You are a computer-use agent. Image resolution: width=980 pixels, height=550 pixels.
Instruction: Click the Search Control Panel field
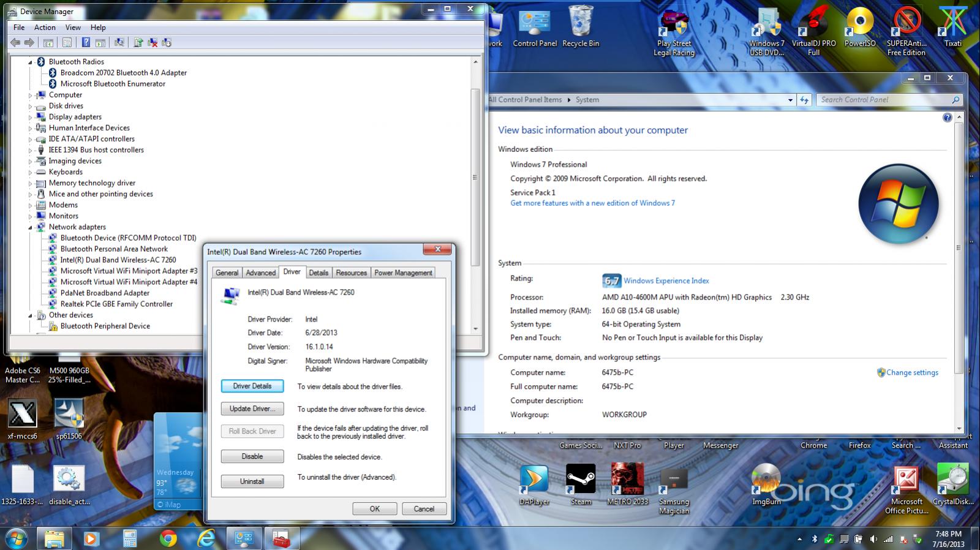(889, 99)
